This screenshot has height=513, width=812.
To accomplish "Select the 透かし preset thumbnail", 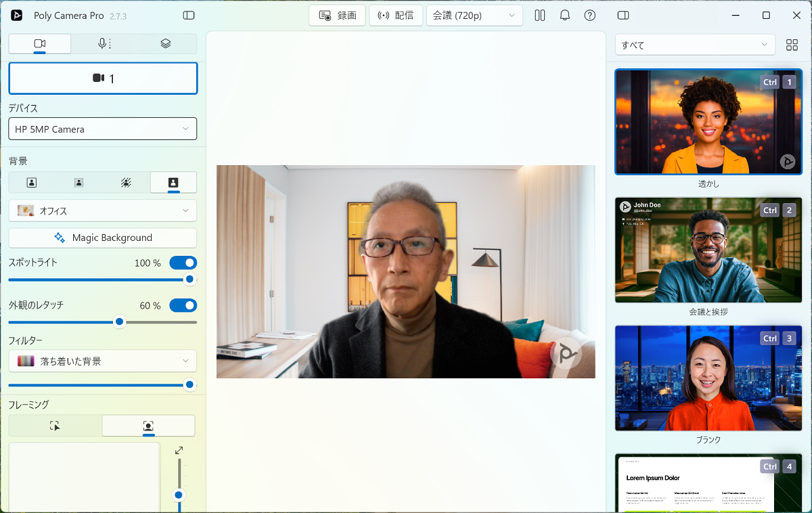I will point(708,122).
